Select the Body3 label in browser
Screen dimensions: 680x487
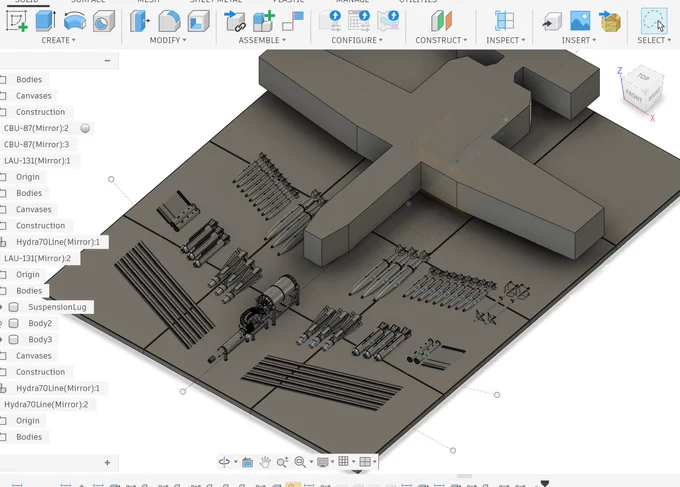(x=40, y=340)
